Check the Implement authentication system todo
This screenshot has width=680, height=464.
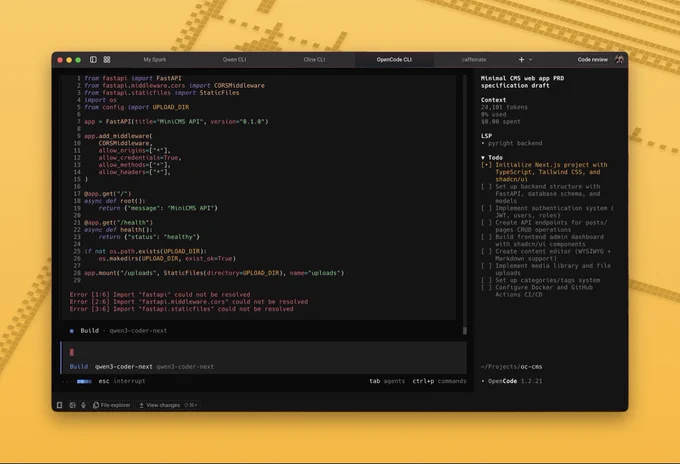(x=486, y=208)
